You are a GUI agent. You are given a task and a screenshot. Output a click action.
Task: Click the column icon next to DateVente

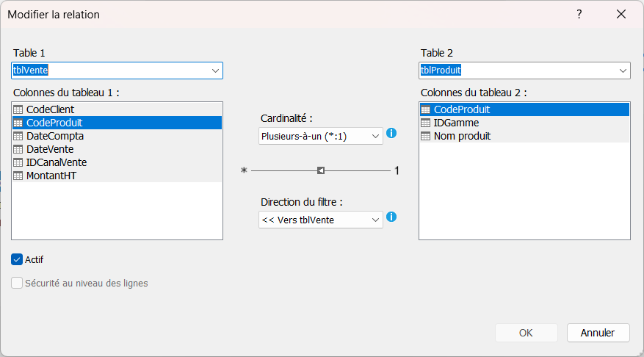click(x=18, y=149)
